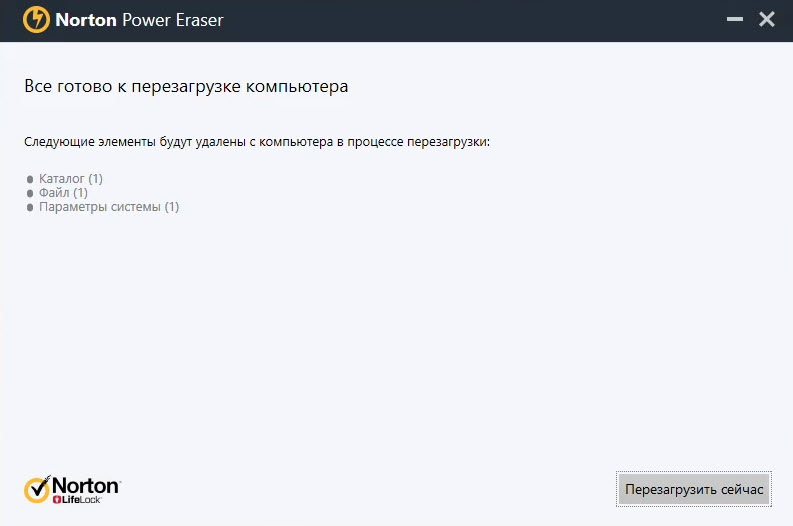Click the bullet beside "Каталог (1)"
The height and width of the screenshot is (526, 793).
click(x=30, y=180)
